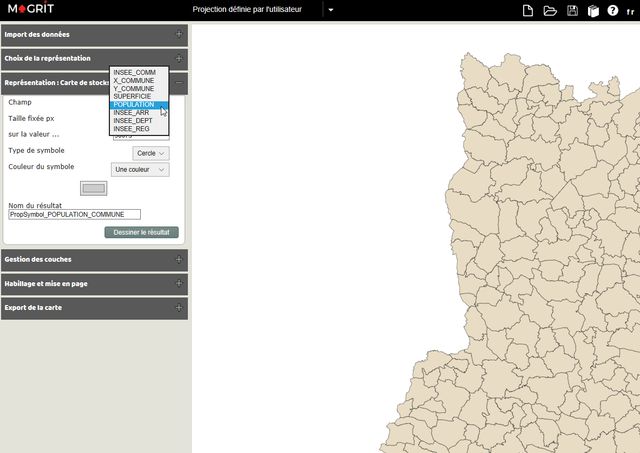Open the Une couleur dropdown
This screenshot has width=640, height=453.
[140, 170]
